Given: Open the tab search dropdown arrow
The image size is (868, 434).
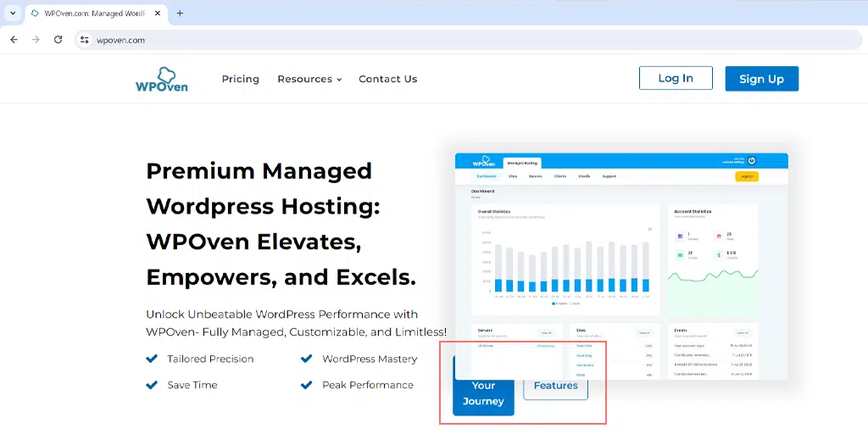Looking at the screenshot, I should [x=12, y=14].
